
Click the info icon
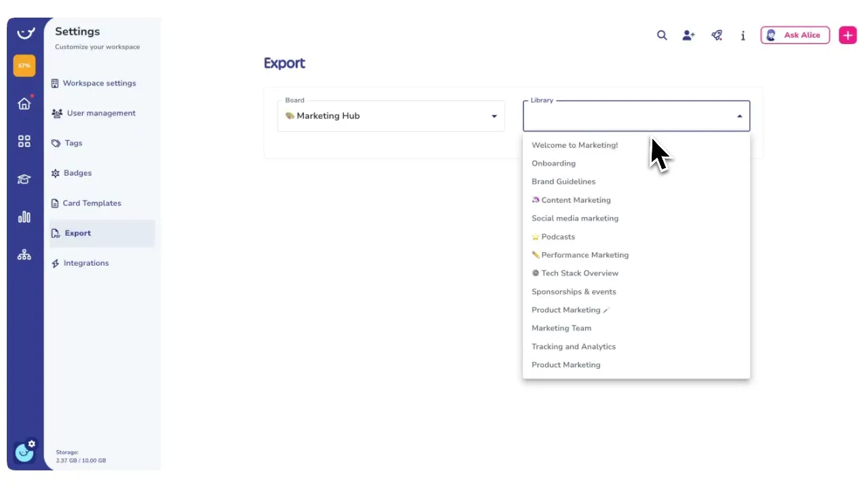[x=743, y=35]
